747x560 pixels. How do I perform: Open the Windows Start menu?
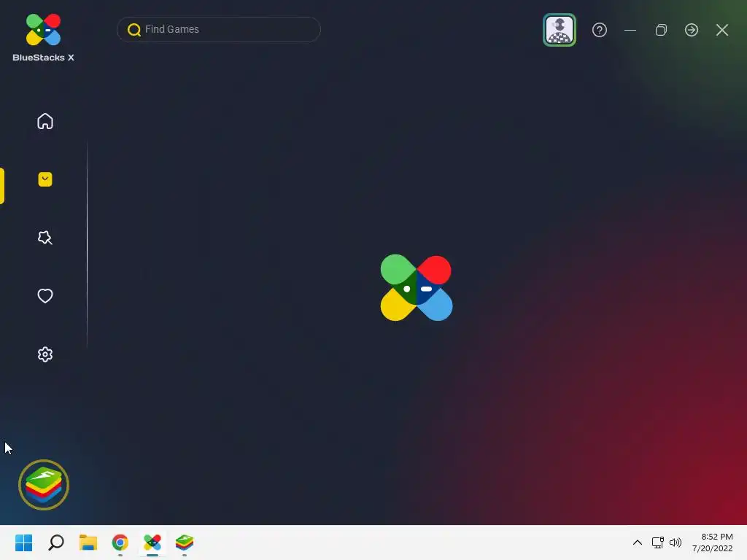24,542
